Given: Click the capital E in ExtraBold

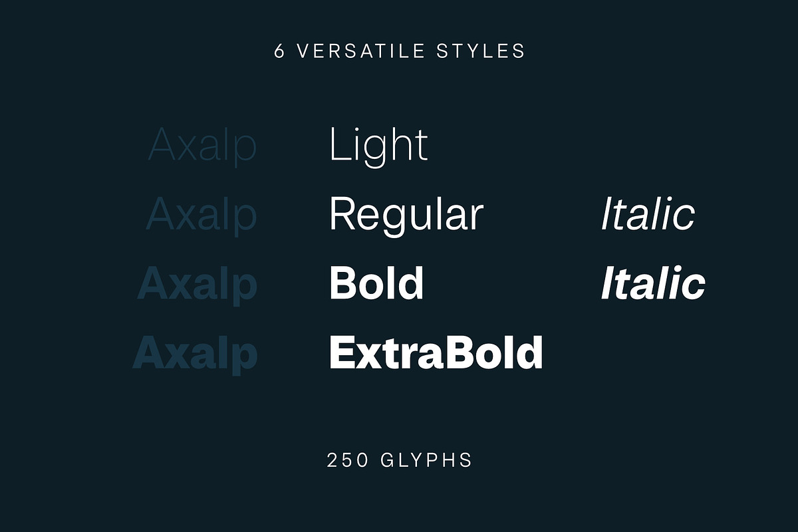Looking at the screenshot, I should (x=341, y=352).
